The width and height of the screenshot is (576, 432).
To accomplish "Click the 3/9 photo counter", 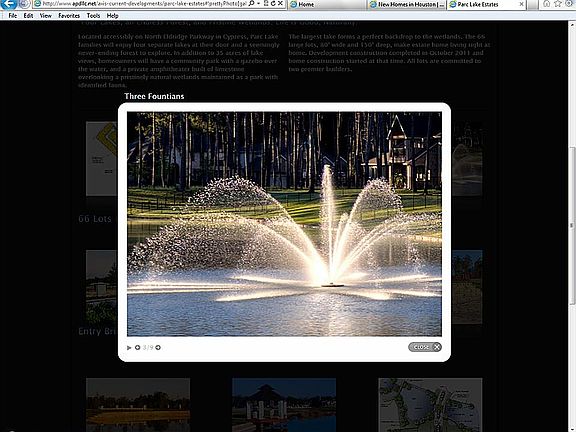I will (x=148, y=348).
